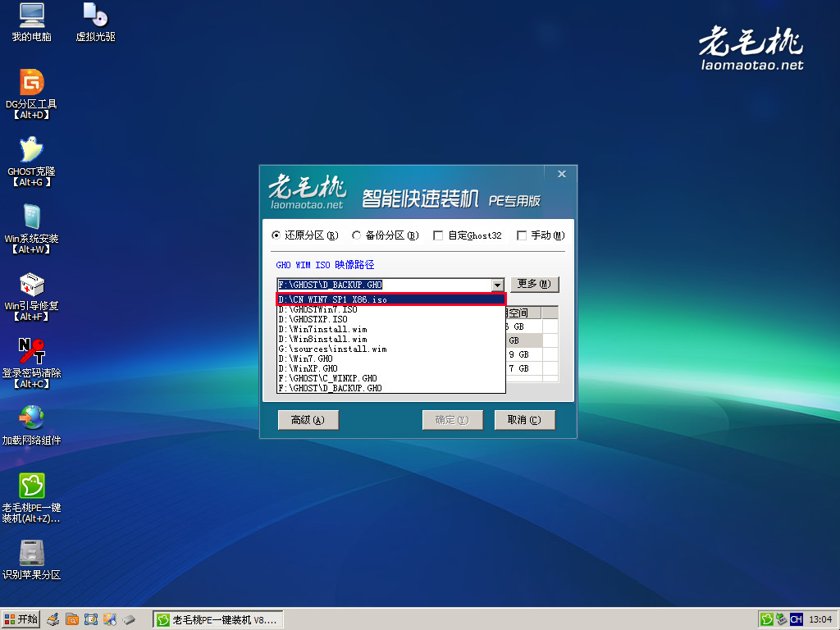Image resolution: width=840 pixels, height=630 pixels.
Task: Click the 高级(A) button
Action: pos(308,420)
